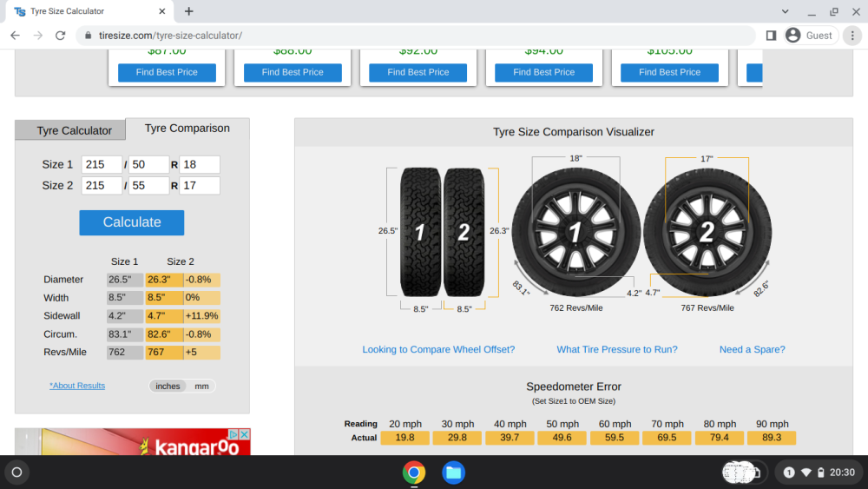This screenshot has height=489, width=868.
Task: Open the ChromeOS launcher circle
Action: pyautogui.click(x=16, y=472)
